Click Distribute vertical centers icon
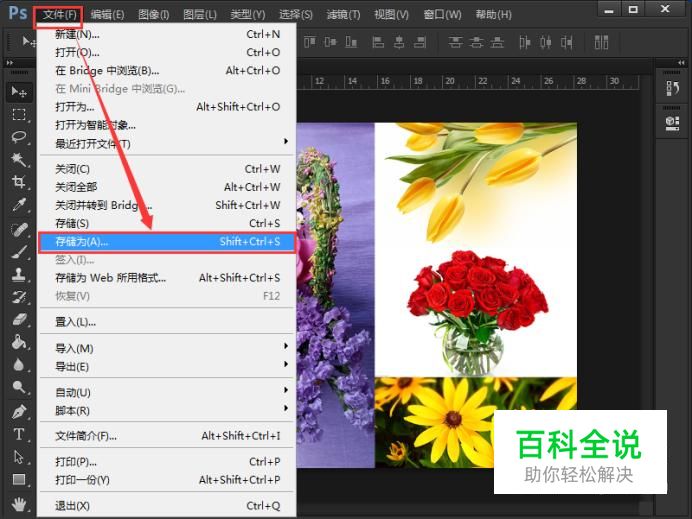Screen dimensions: 692x519 coord(476,42)
